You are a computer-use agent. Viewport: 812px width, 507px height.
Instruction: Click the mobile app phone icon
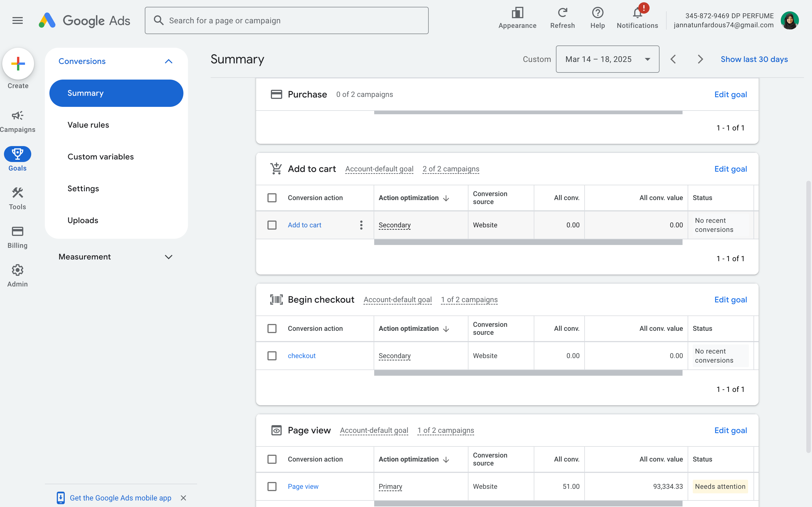tap(61, 498)
